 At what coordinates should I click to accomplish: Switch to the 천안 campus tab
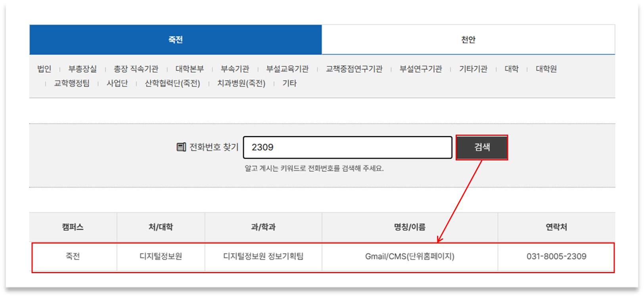click(x=468, y=40)
